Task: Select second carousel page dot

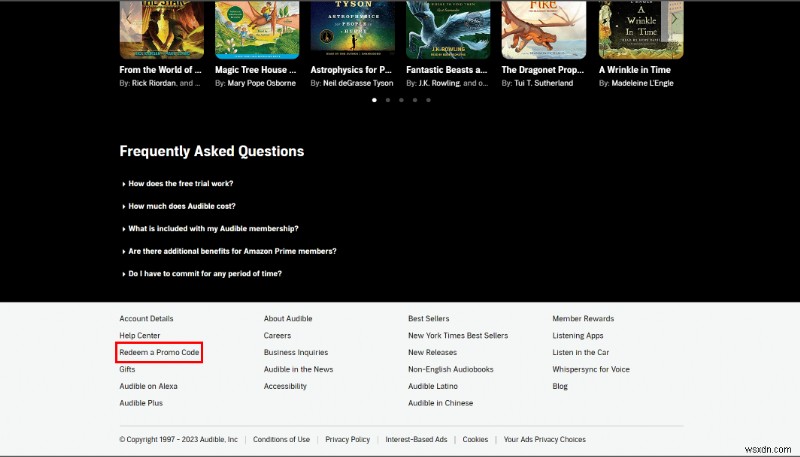Action: pos(388,100)
